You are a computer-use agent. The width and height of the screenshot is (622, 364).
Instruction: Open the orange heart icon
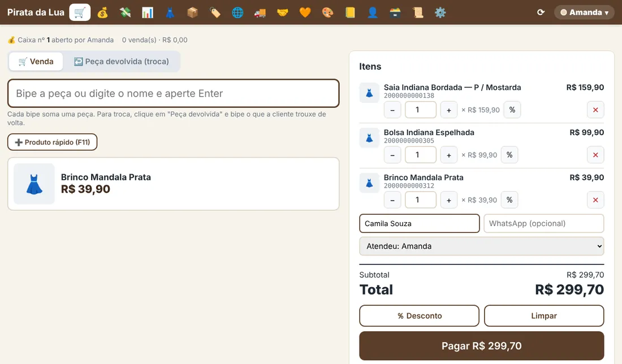[x=305, y=12]
